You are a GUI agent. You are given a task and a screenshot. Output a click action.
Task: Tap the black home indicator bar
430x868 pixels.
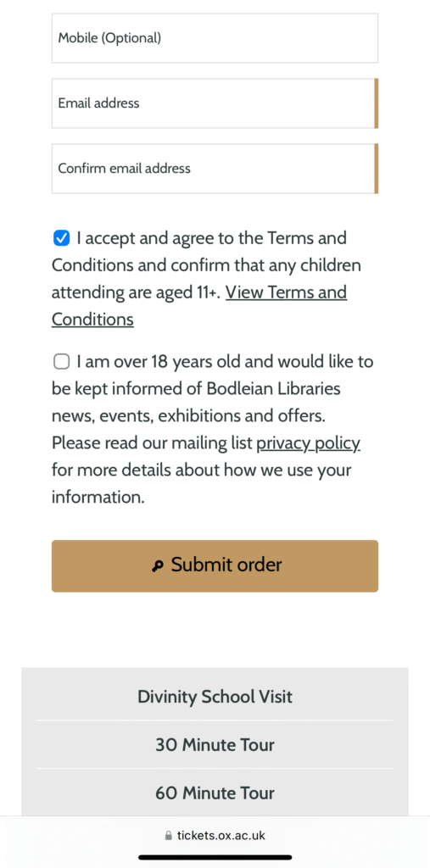pyautogui.click(x=215, y=858)
